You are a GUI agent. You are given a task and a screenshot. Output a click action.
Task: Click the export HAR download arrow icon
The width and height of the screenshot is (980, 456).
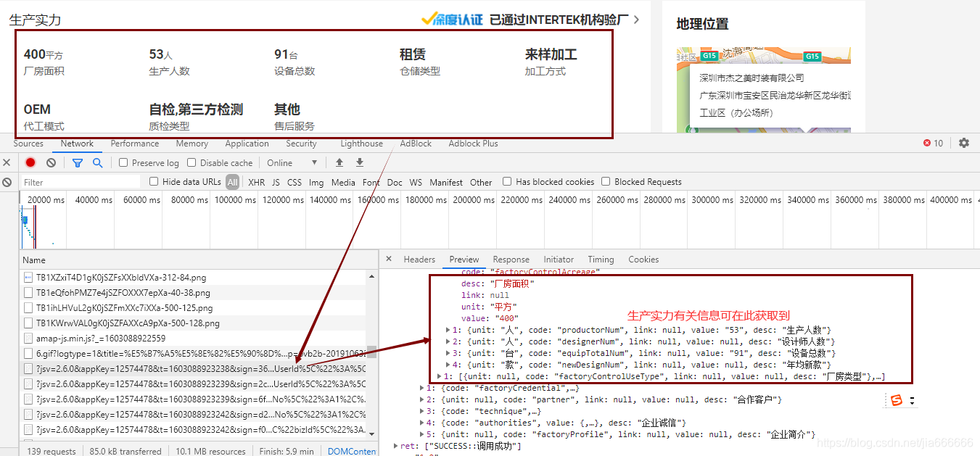(x=359, y=163)
